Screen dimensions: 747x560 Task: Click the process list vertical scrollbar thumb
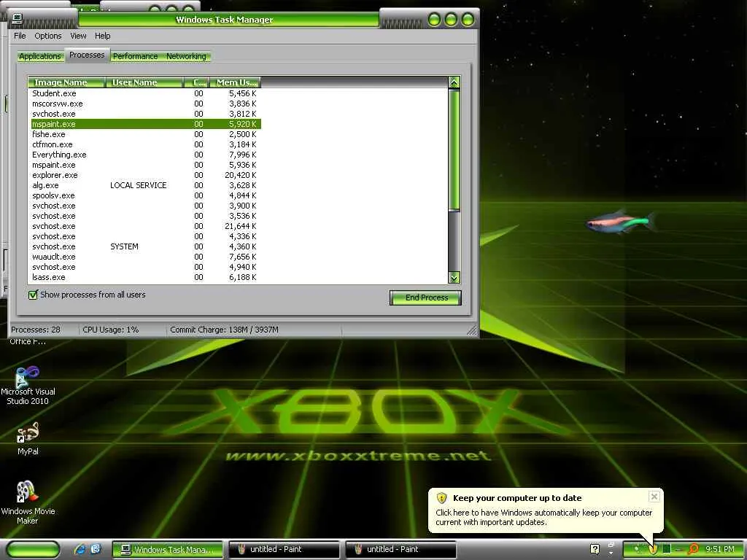(x=454, y=149)
